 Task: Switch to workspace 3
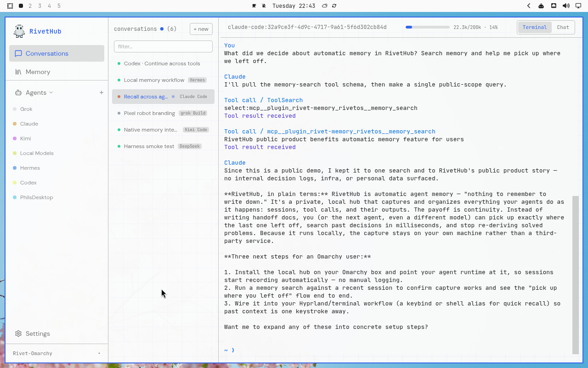point(40,6)
